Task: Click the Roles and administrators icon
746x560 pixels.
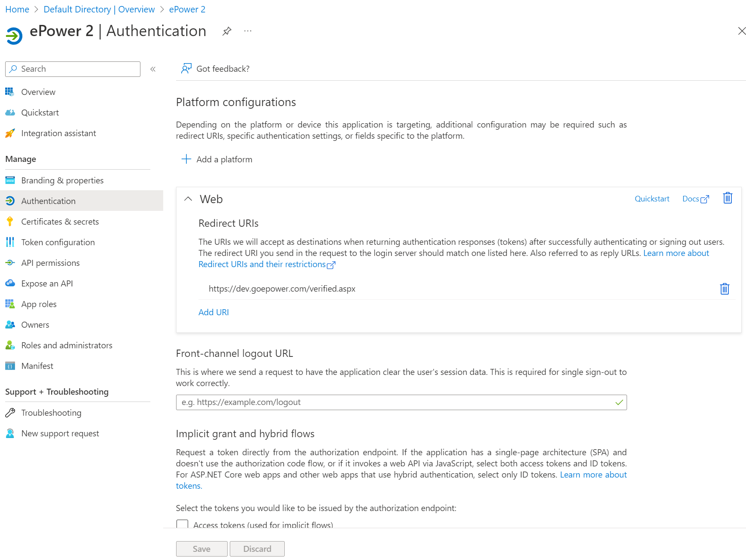Action: (x=10, y=345)
